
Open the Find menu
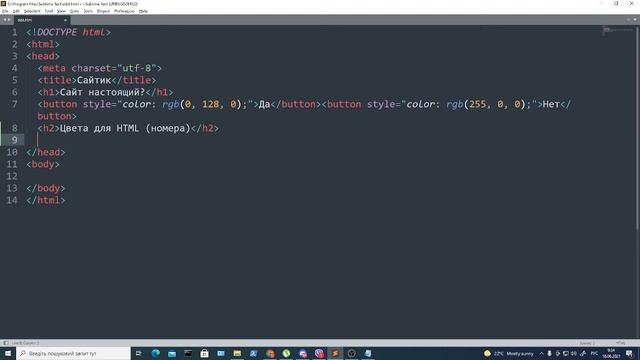point(49,11)
